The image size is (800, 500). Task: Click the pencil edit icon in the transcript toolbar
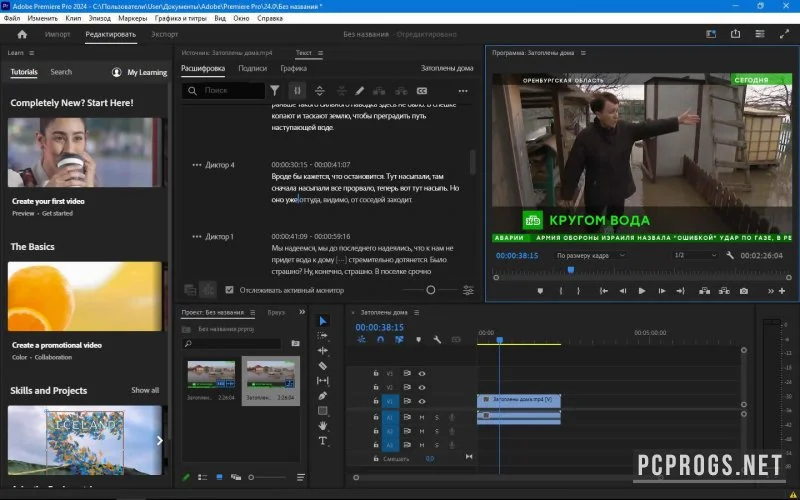[359, 91]
